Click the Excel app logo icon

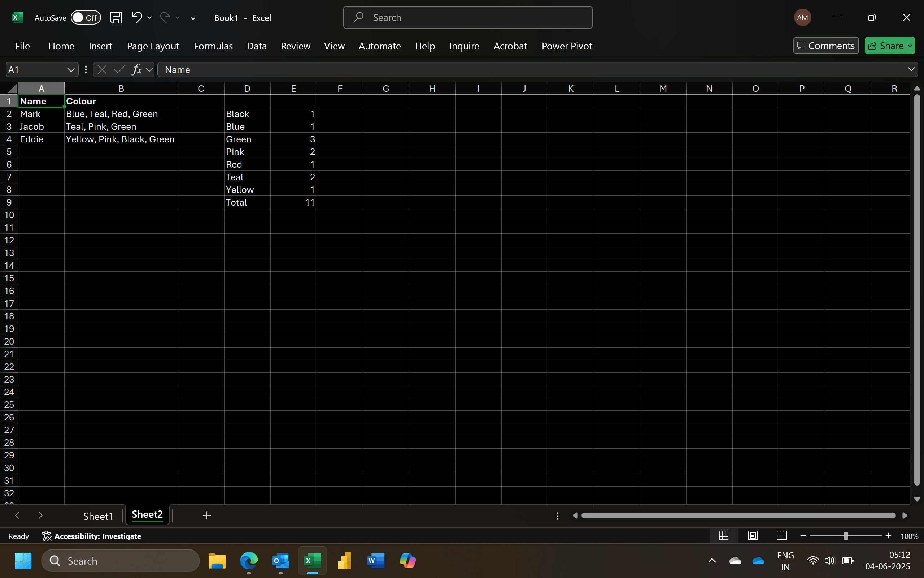pos(17,18)
